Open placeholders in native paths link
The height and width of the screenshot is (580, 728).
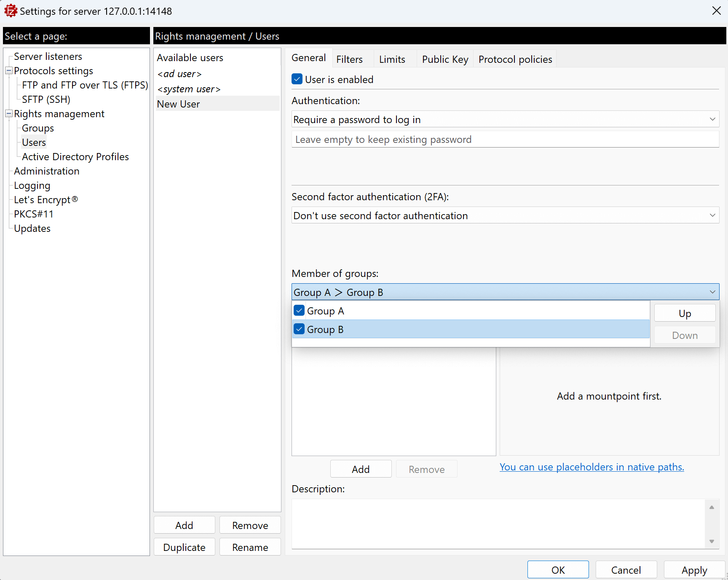pyautogui.click(x=591, y=467)
